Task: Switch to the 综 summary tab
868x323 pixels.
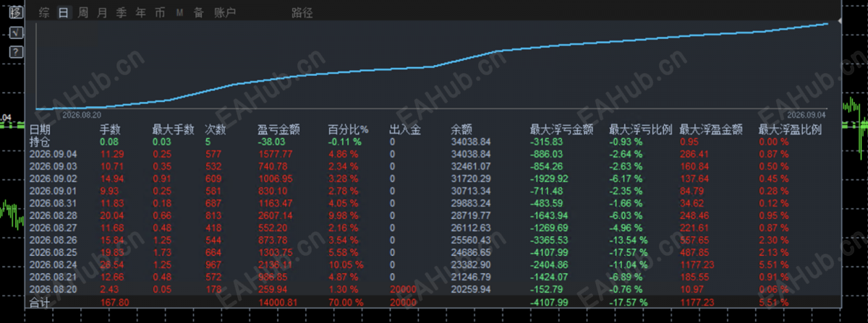Action: 45,12
